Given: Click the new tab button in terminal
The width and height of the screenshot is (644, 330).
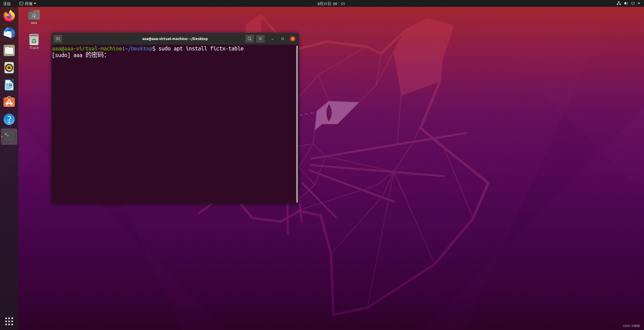Looking at the screenshot, I should [58, 39].
